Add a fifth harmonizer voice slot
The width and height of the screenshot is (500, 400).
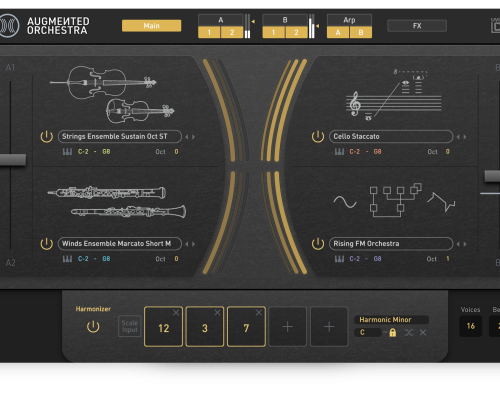[329, 327]
